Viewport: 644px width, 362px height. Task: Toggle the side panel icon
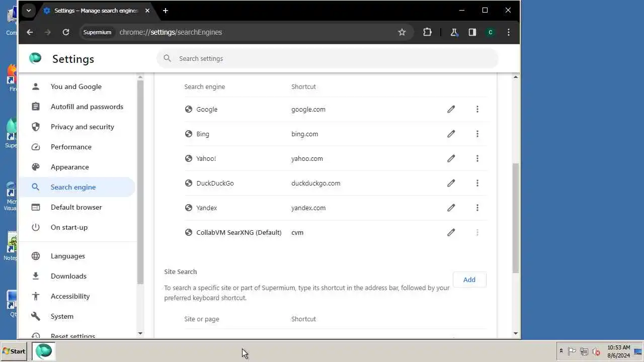click(x=472, y=32)
